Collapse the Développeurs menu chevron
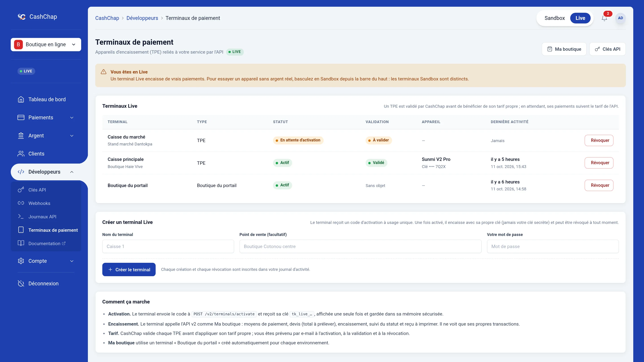Image resolution: width=644 pixels, height=362 pixels. pyautogui.click(x=72, y=172)
